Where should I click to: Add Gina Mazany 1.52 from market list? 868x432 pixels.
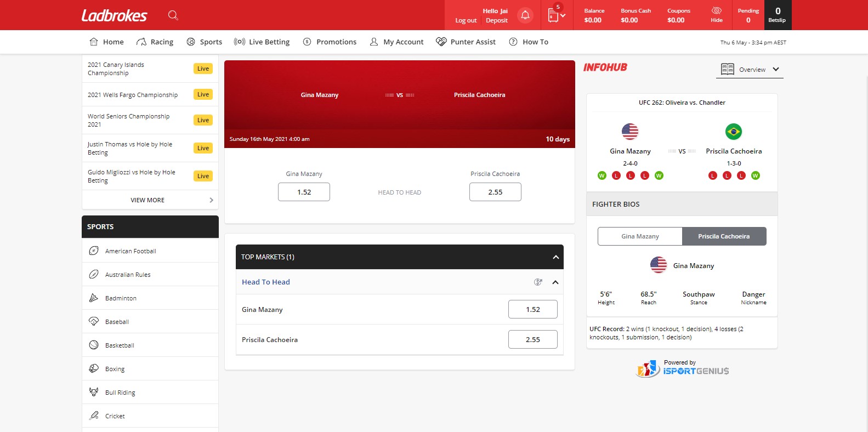[533, 309]
